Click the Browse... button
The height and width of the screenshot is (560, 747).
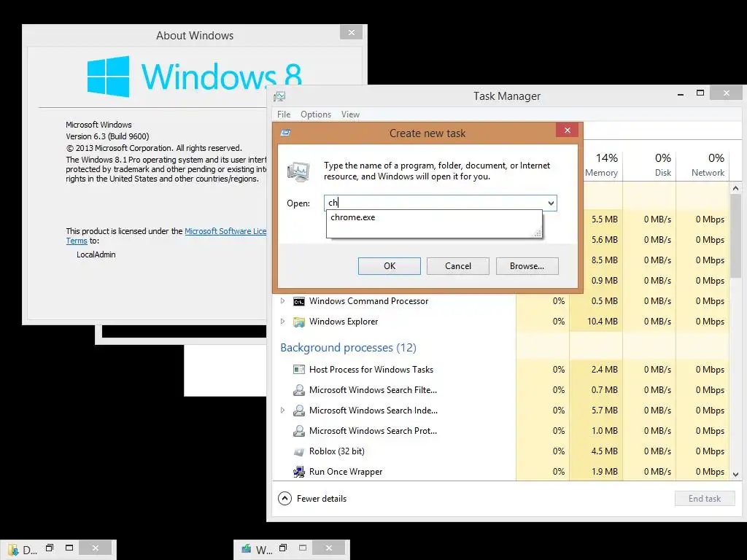click(527, 266)
